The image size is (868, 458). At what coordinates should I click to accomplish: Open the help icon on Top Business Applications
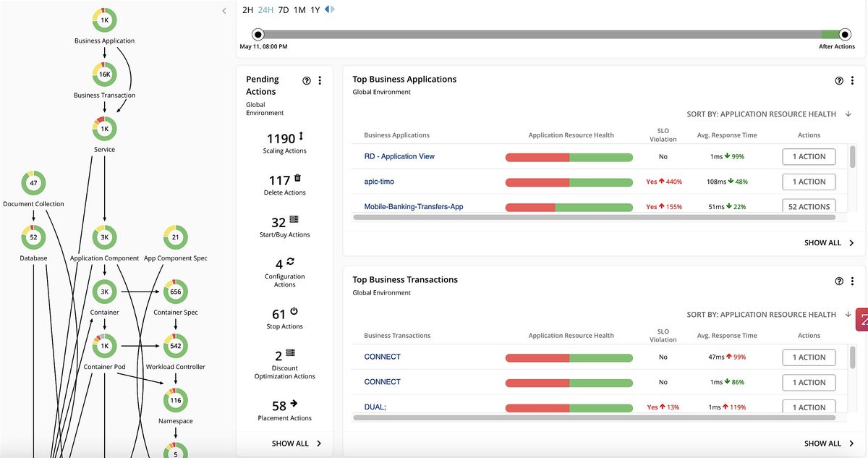tap(838, 80)
